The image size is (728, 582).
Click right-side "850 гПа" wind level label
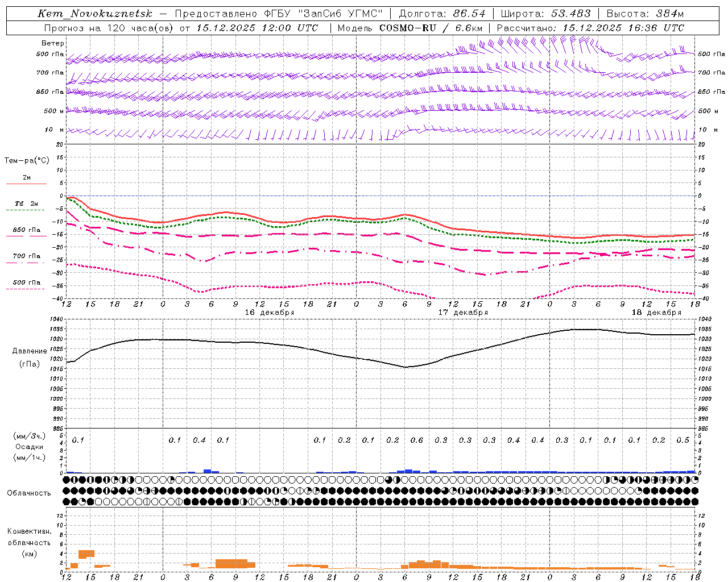712,92
